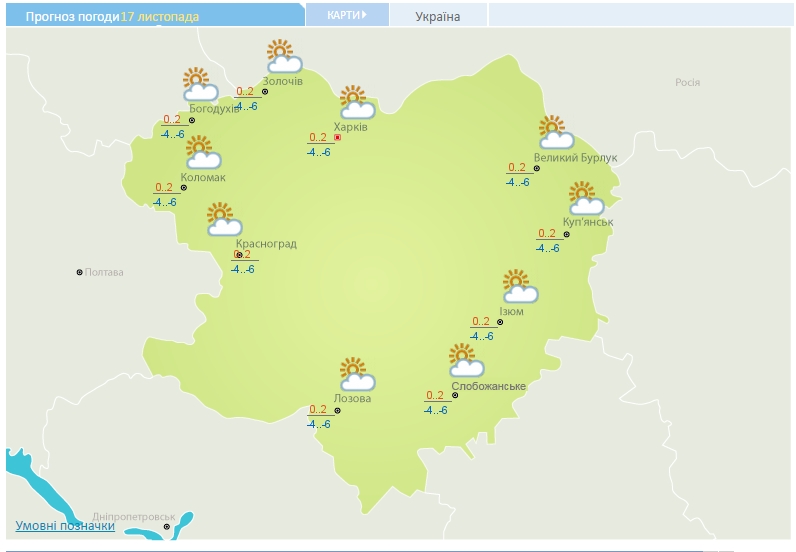
Task: Click the weather icon above Ізюм
Action: tap(519, 287)
